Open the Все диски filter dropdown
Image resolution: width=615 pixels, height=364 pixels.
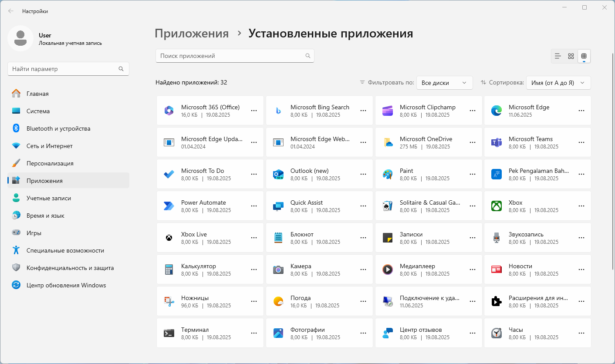click(445, 83)
